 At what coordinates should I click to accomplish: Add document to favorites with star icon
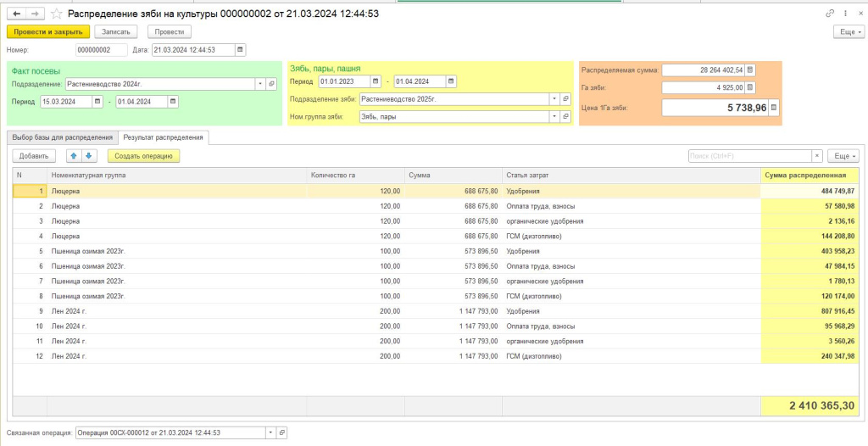click(56, 14)
